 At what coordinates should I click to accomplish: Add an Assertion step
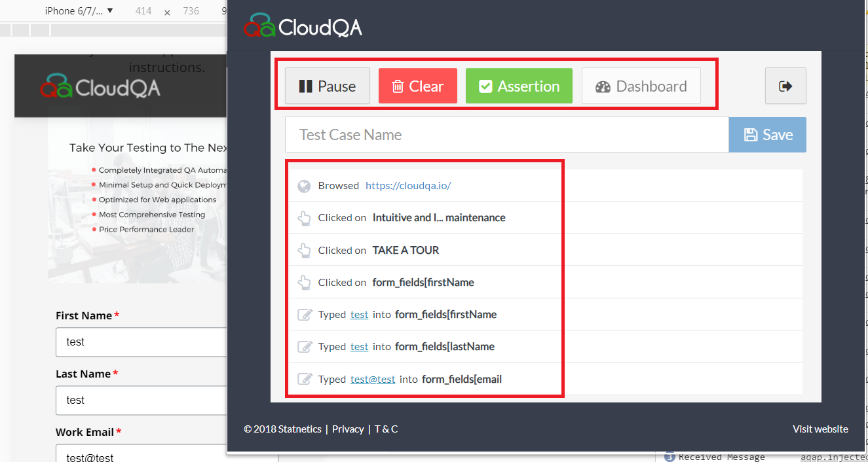[x=519, y=86]
